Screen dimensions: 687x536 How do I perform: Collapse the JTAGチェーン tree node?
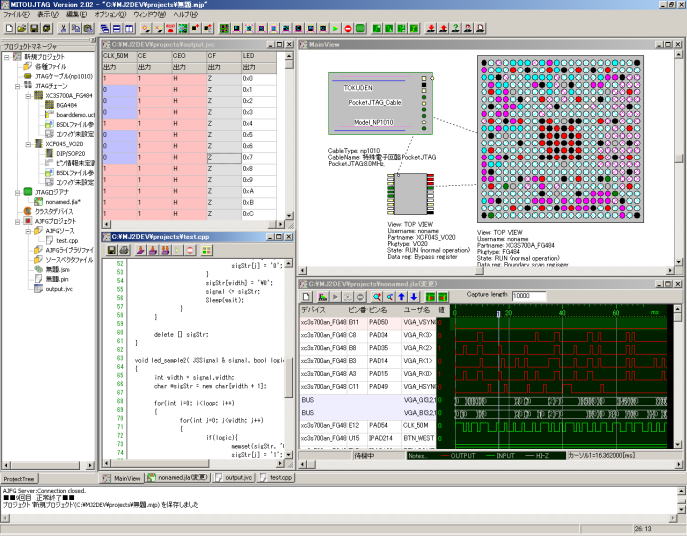18,86
